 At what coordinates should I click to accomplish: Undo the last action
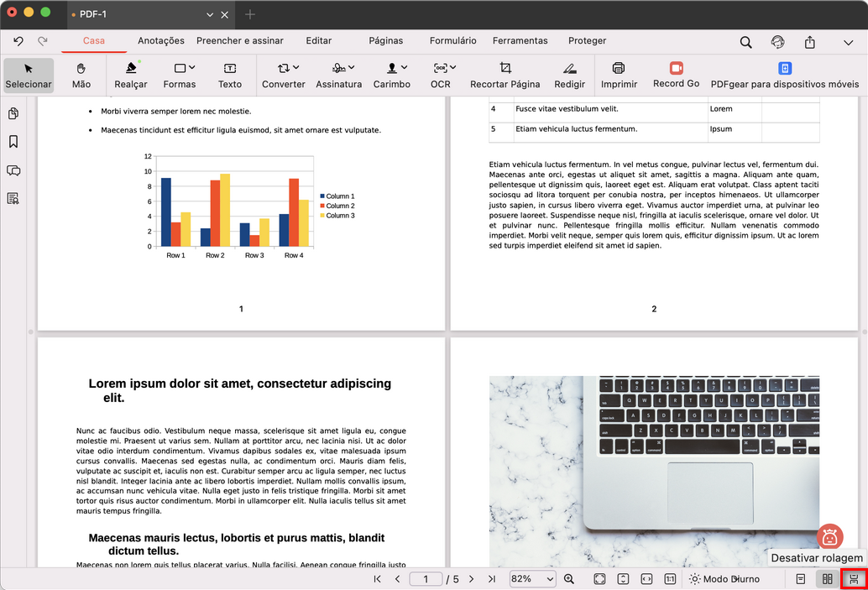(18, 41)
